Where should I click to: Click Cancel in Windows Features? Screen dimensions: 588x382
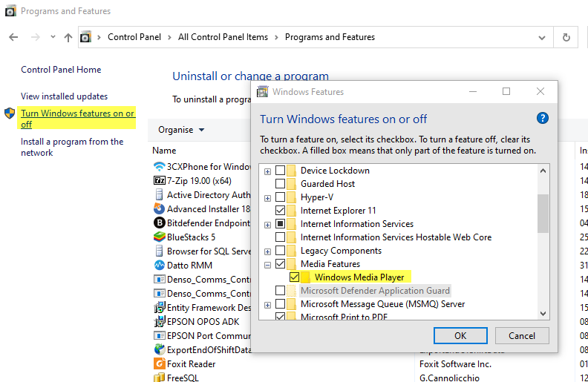[x=522, y=335]
